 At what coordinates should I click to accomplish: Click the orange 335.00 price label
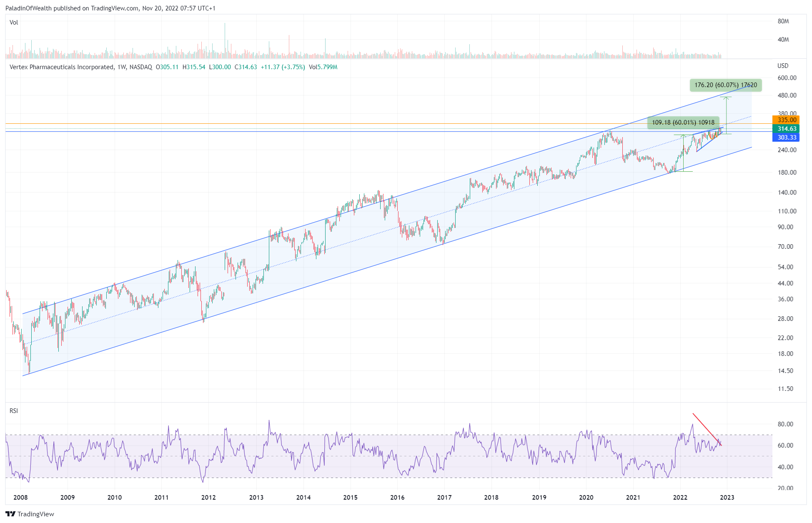[x=786, y=120]
